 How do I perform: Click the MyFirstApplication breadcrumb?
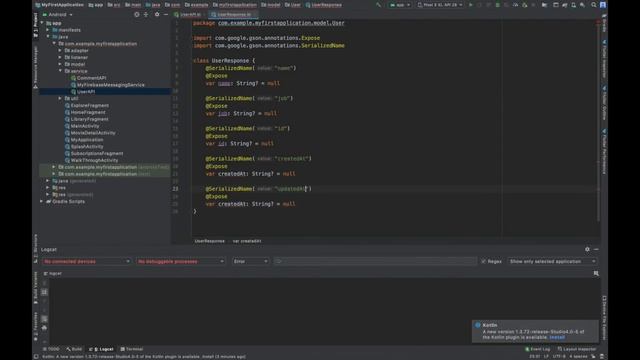click(60, 5)
